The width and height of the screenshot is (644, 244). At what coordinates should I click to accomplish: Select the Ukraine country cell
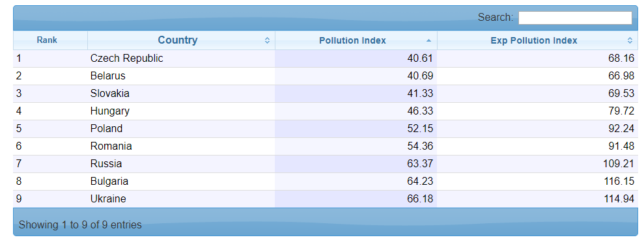point(181,199)
